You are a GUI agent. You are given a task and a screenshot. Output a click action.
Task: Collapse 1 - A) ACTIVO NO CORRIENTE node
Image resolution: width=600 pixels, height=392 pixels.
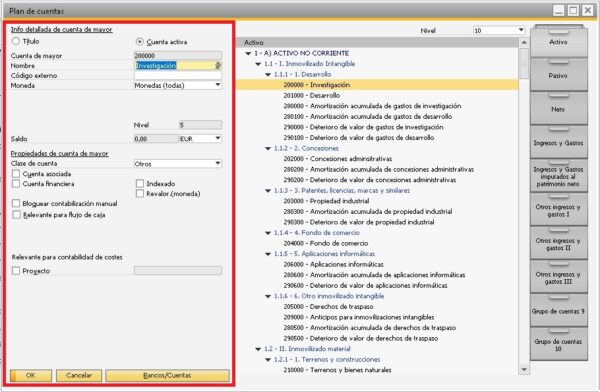click(248, 53)
